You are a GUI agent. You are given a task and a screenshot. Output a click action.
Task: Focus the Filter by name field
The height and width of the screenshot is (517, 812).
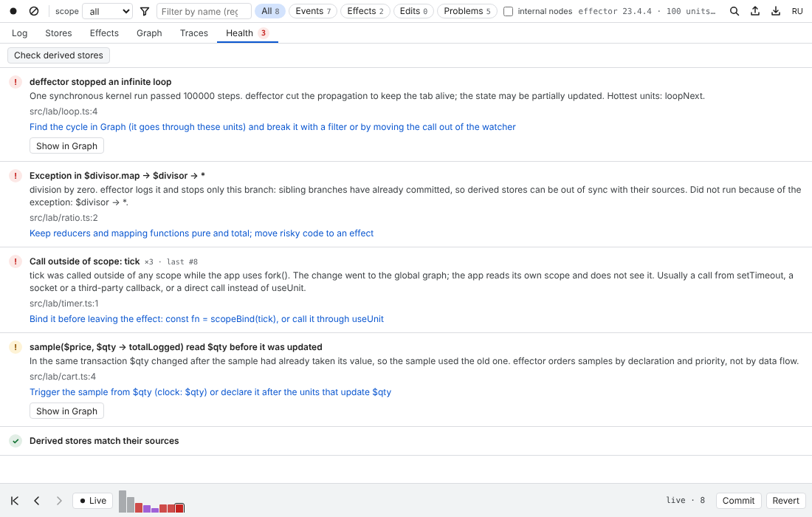click(x=204, y=11)
